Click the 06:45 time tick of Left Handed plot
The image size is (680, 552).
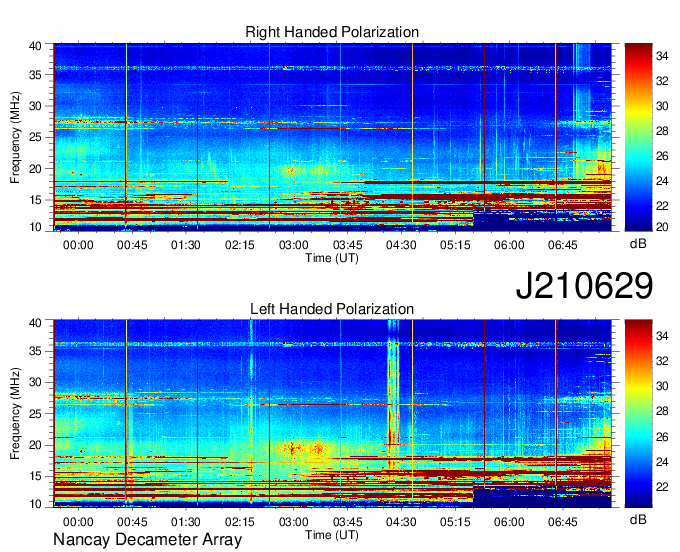pos(563,522)
